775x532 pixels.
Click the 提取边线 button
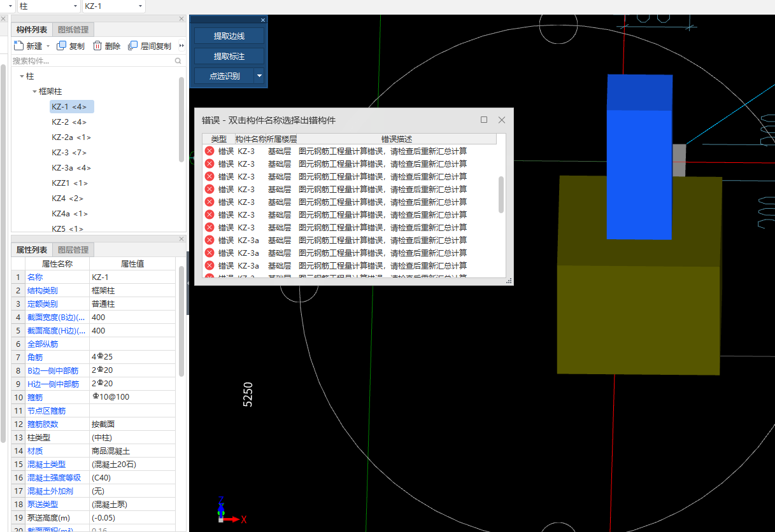tap(229, 36)
